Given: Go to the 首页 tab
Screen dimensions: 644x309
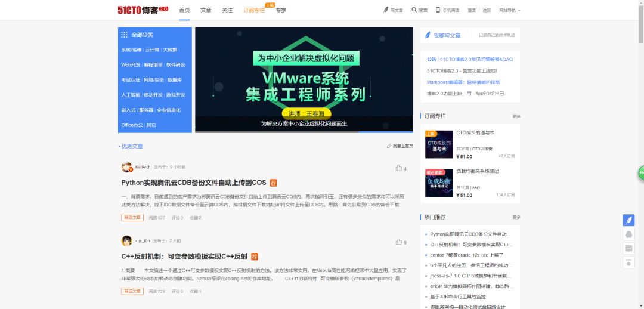Looking at the screenshot, I should 184,10.
